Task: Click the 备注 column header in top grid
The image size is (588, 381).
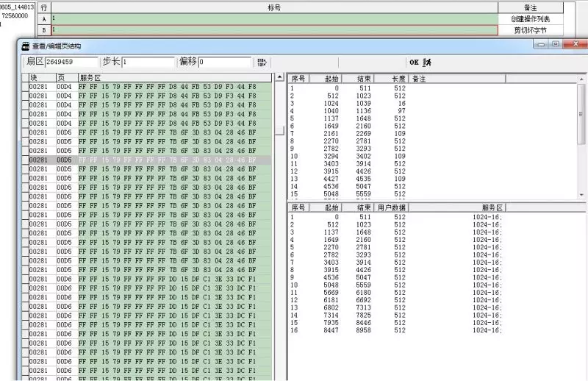Action: (x=540, y=7)
